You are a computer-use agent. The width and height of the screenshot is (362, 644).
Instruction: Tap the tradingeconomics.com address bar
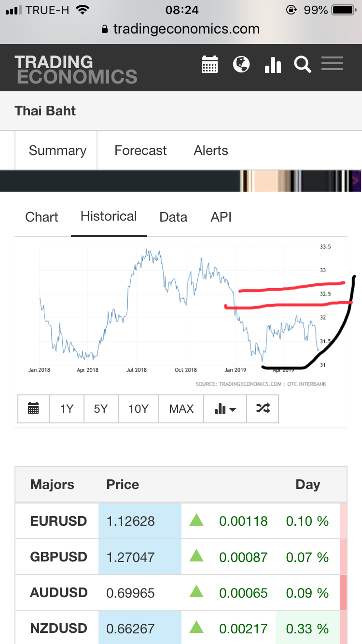186,29
